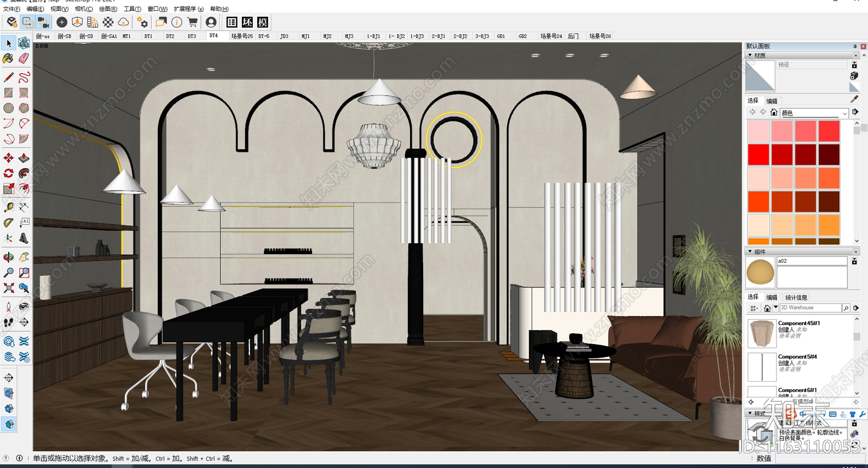Select the Circle tool
The image size is (868, 468).
click(9, 108)
